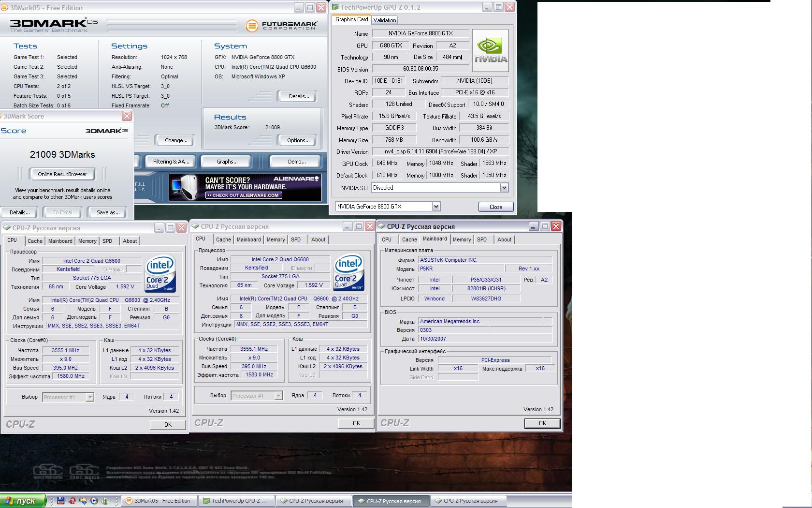Open Mainboard tab in middle CPU-Z window
Image resolution: width=812 pixels, height=508 pixels.
(x=249, y=239)
